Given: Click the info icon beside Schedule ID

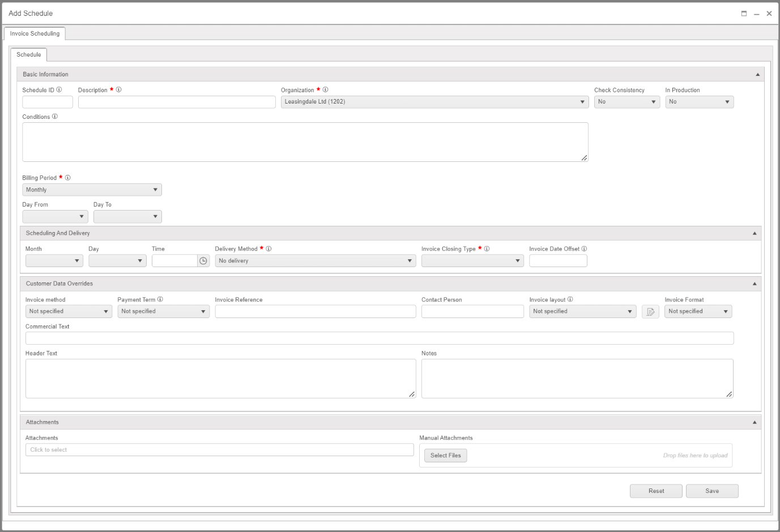Looking at the screenshot, I should tap(59, 89).
